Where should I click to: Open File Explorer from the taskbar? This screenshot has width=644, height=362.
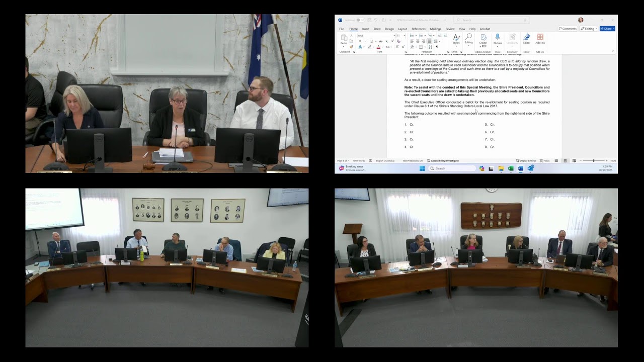pyautogui.click(x=501, y=168)
